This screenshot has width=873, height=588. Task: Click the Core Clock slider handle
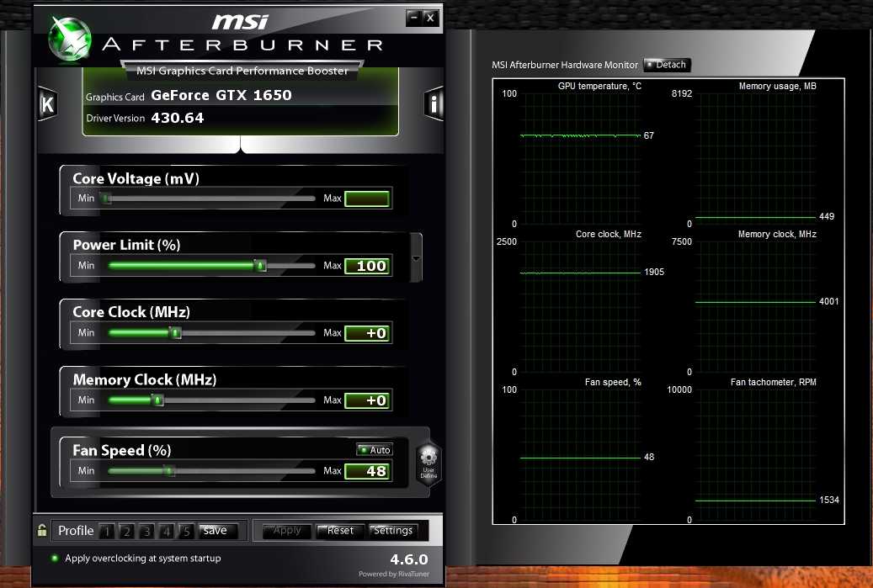(176, 333)
